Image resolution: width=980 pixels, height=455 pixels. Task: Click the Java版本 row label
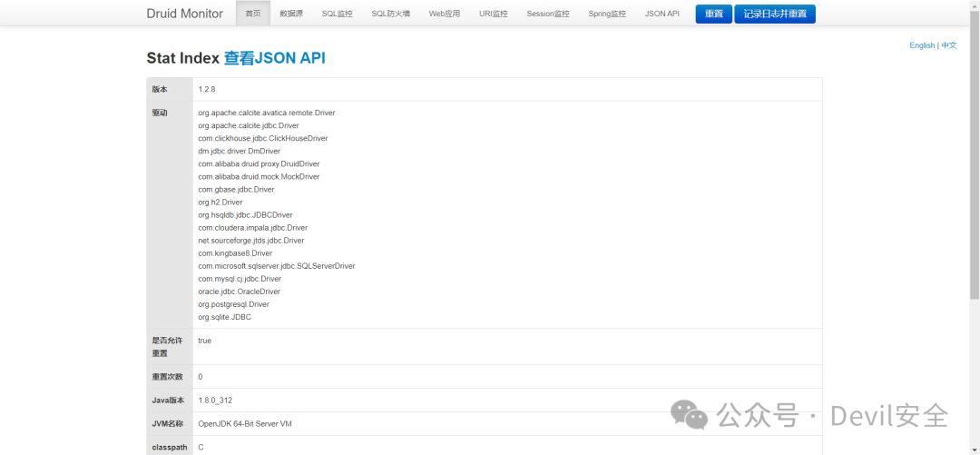coord(168,401)
